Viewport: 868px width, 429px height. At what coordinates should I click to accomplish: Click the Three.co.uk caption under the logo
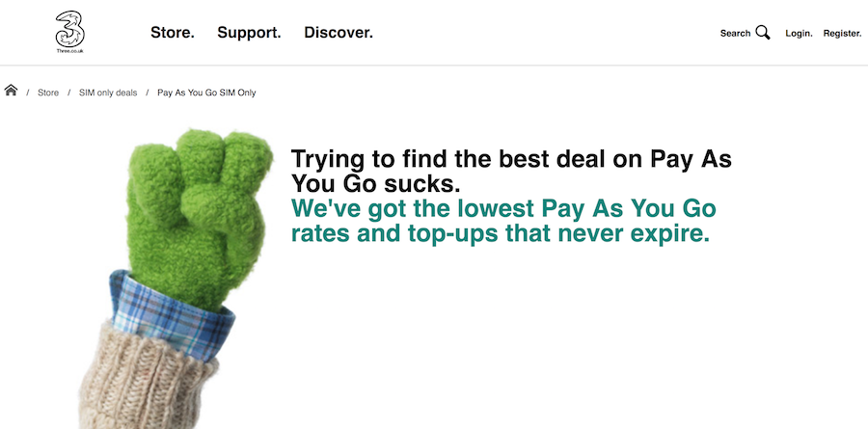point(69,51)
